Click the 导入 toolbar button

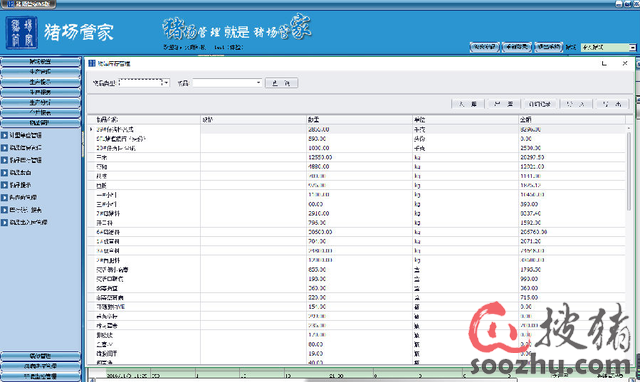coord(576,104)
